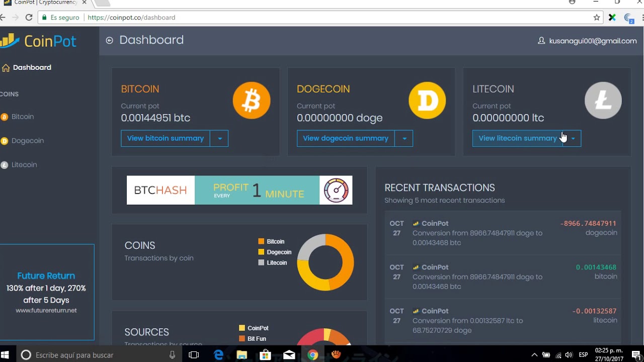Screen dimensions: 644x362
Task: Open Microsoft Edge from the taskbar
Action: [x=218, y=355]
